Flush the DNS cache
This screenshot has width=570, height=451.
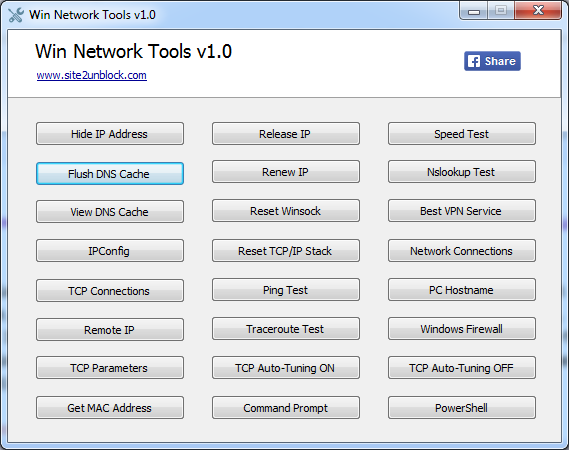tap(110, 174)
